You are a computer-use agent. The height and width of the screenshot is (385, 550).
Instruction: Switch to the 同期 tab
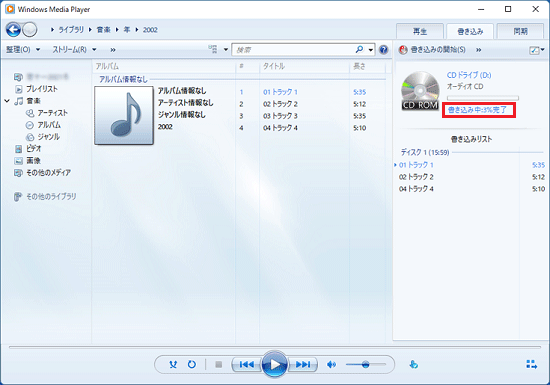click(x=521, y=32)
